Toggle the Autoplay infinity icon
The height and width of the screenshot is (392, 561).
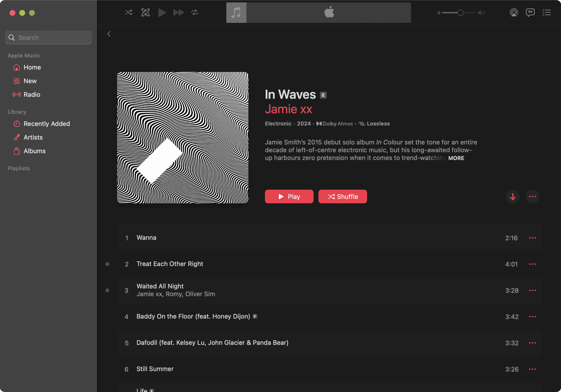tap(145, 12)
